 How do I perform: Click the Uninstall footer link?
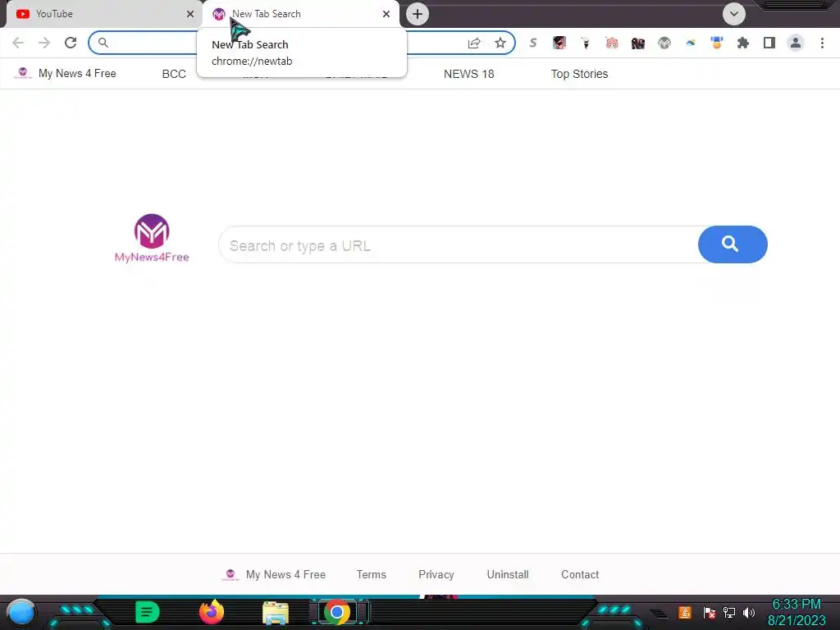508,574
